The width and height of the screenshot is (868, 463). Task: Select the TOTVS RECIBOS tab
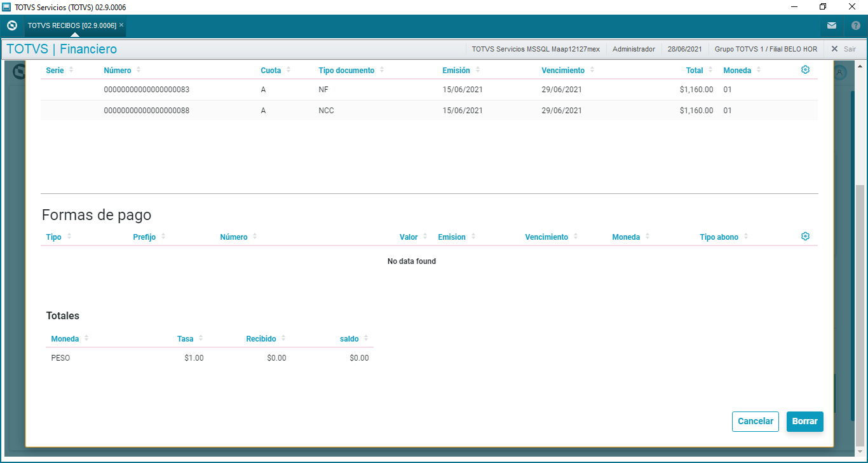72,25
